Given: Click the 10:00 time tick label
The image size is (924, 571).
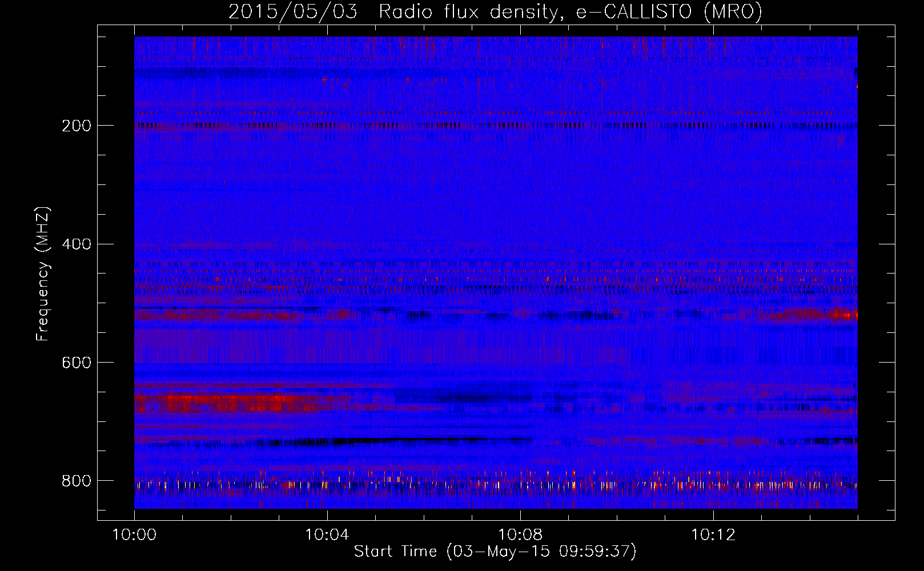Looking at the screenshot, I should point(134,535).
